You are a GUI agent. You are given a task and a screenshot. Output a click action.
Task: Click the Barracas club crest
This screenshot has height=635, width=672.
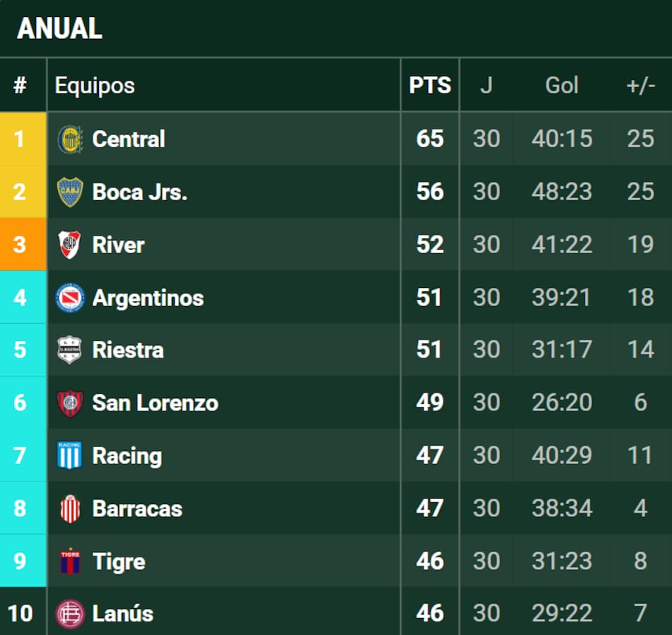pos(70,508)
